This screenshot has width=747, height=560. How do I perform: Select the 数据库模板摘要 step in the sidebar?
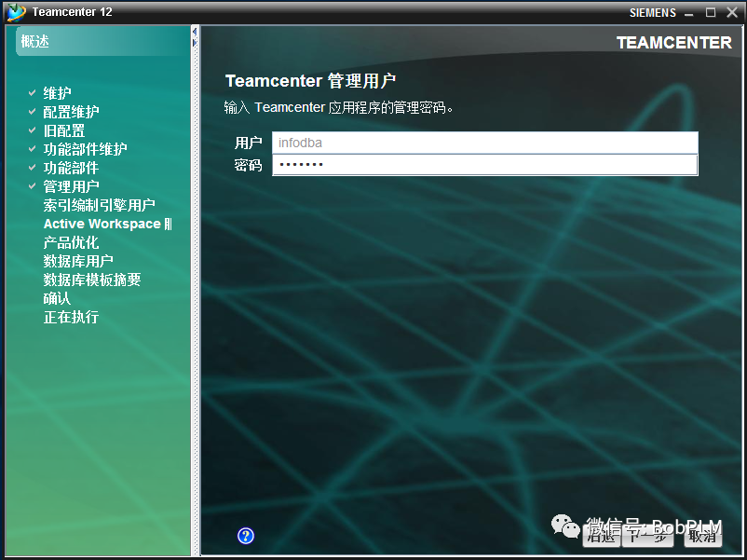pos(92,280)
